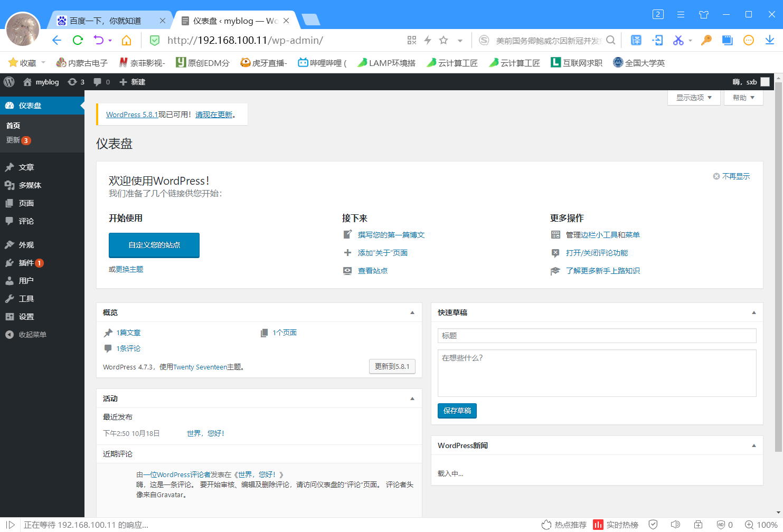The image size is (783, 532).
Task: Click the lightning speed-mode icon
Action: (428, 40)
